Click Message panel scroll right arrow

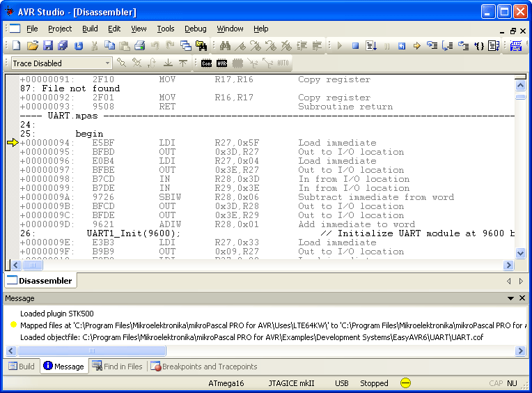coord(520,350)
